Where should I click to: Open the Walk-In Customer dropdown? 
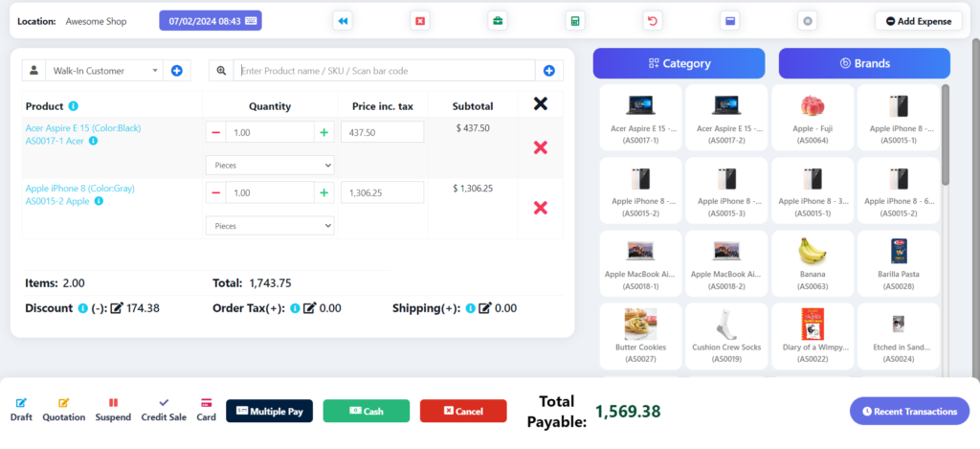pyautogui.click(x=105, y=70)
